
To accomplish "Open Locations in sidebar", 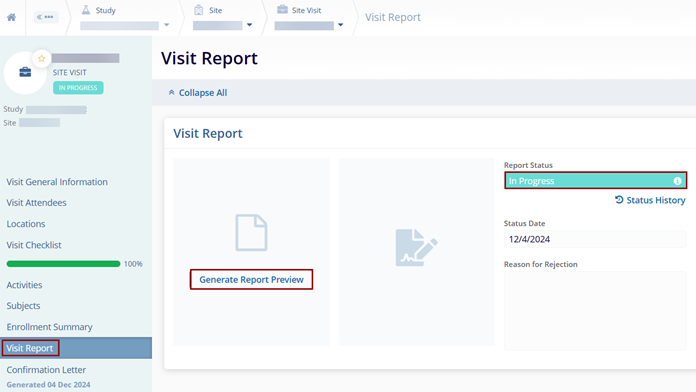I will tap(26, 224).
